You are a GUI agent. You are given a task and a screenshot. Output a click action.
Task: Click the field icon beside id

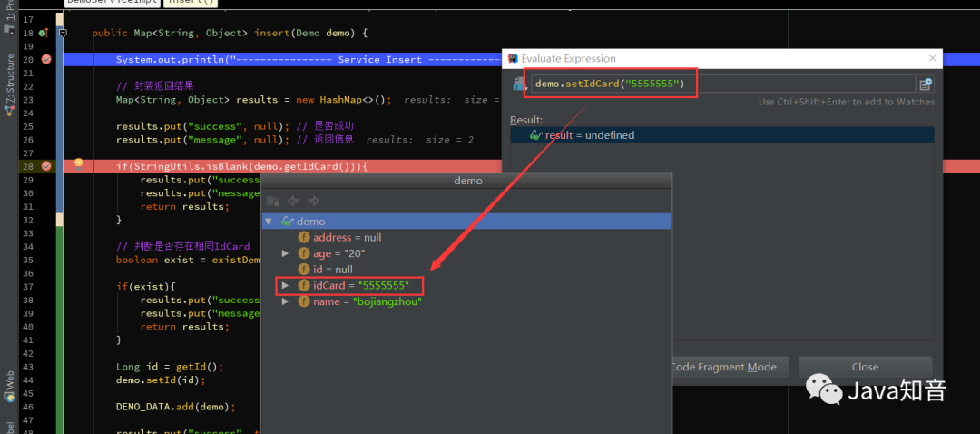[x=304, y=270]
